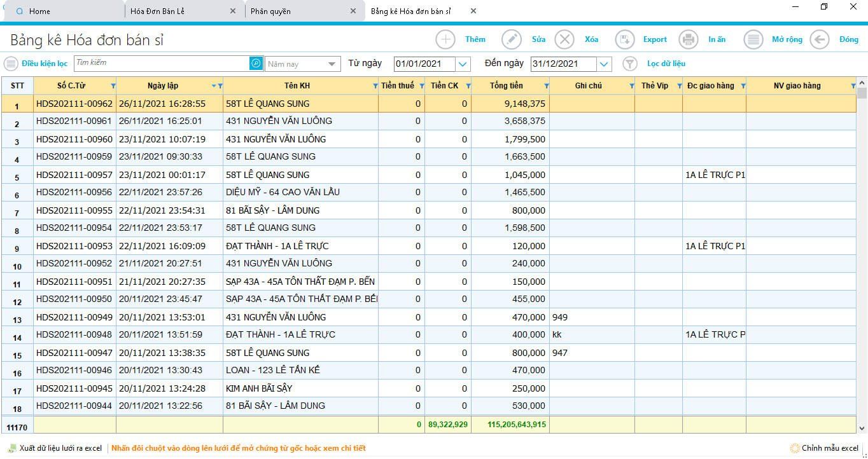Click the search magnifier button in Tìm kiếm
868x459 pixels.
click(256, 64)
